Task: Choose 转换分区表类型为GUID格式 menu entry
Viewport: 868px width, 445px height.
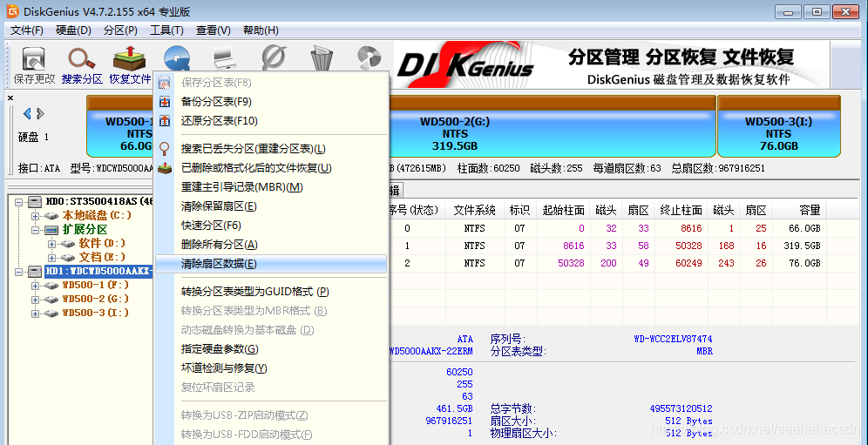Action: [x=271, y=291]
